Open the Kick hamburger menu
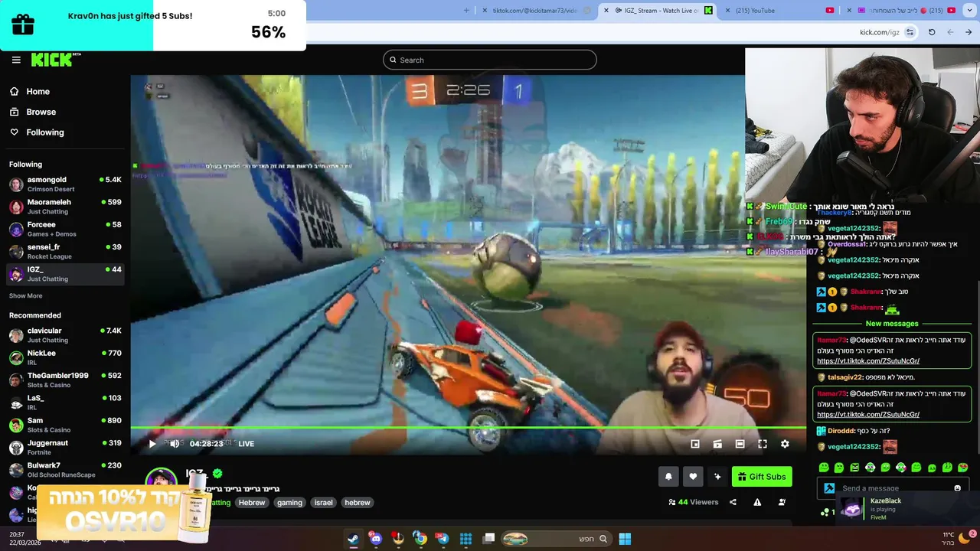The image size is (980, 551). [x=16, y=60]
